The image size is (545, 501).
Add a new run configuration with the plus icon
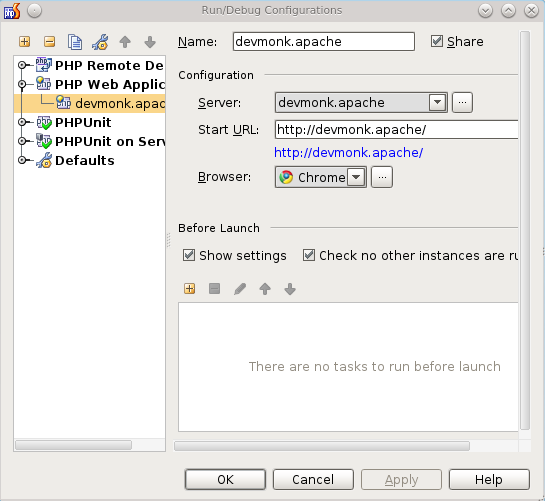click(24, 42)
